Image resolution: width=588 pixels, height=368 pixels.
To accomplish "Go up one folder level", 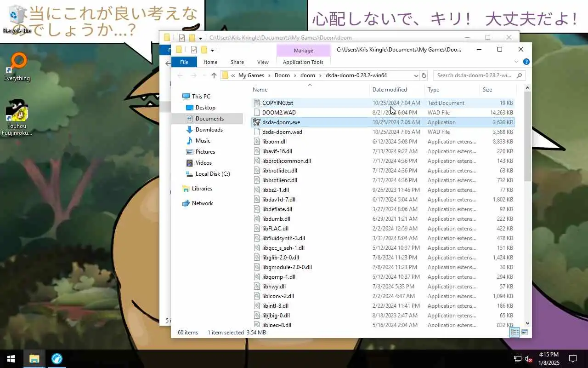I will coord(214,75).
